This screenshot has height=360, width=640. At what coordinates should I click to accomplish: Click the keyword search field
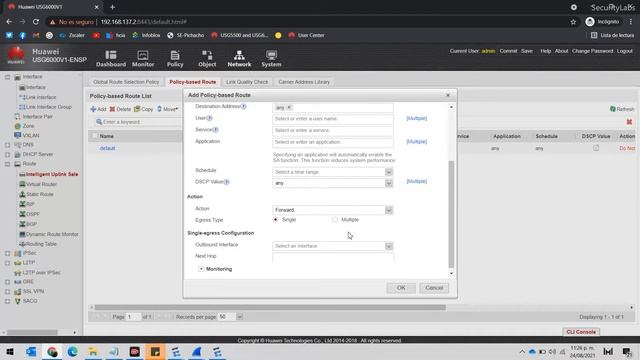point(139,122)
